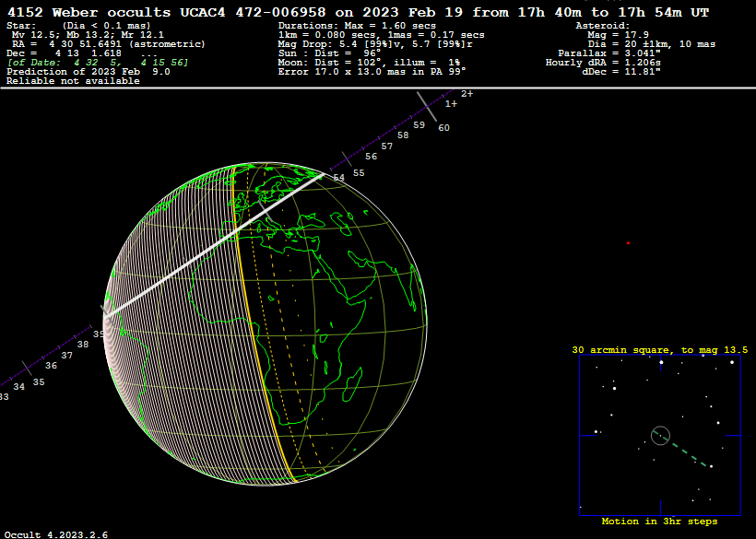Viewport: 756px width, 539px height.
Task: Click the minute label "55" on the path
Action: point(359,173)
